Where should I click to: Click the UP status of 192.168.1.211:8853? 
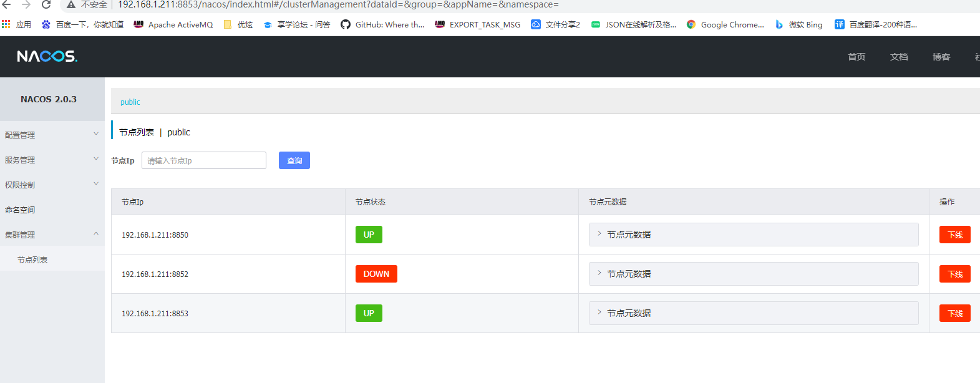(x=369, y=313)
